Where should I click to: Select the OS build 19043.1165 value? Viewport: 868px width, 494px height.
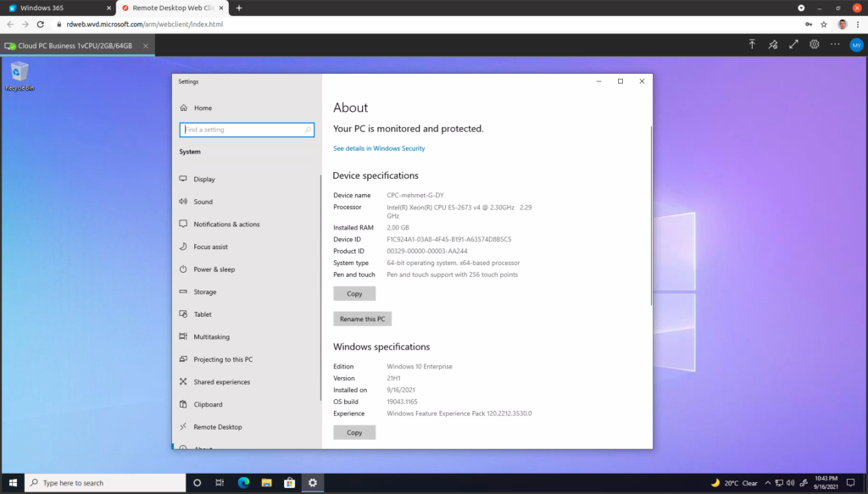tap(402, 402)
